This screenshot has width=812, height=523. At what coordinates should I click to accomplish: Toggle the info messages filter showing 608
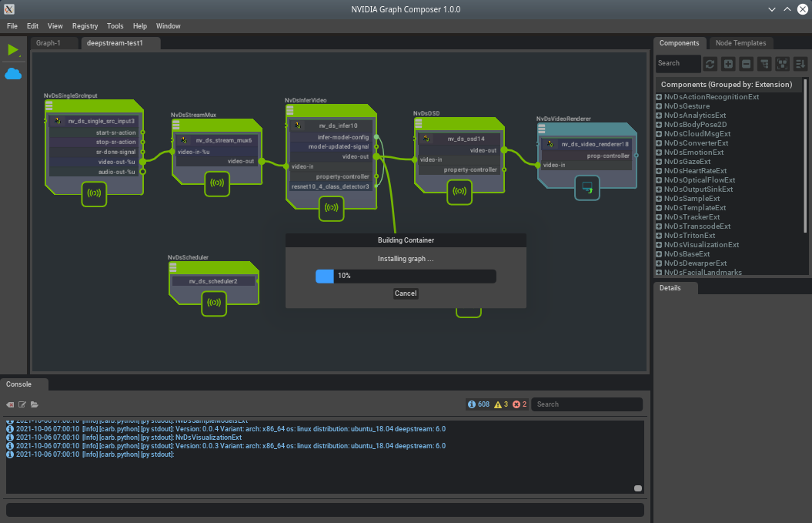click(478, 404)
